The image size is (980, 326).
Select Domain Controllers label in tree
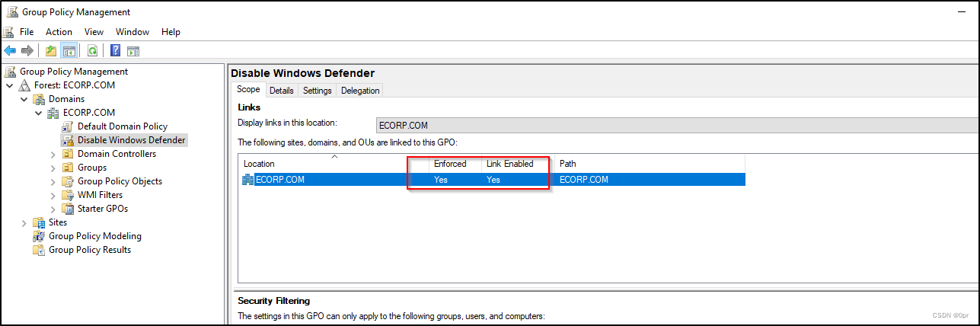click(117, 154)
